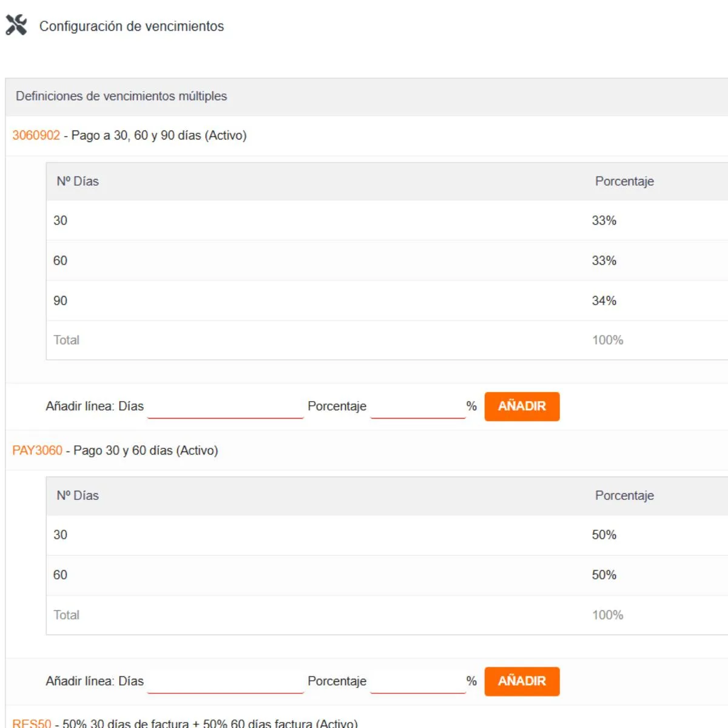
Task: Open the 3060902 payment term link
Action: click(x=36, y=135)
